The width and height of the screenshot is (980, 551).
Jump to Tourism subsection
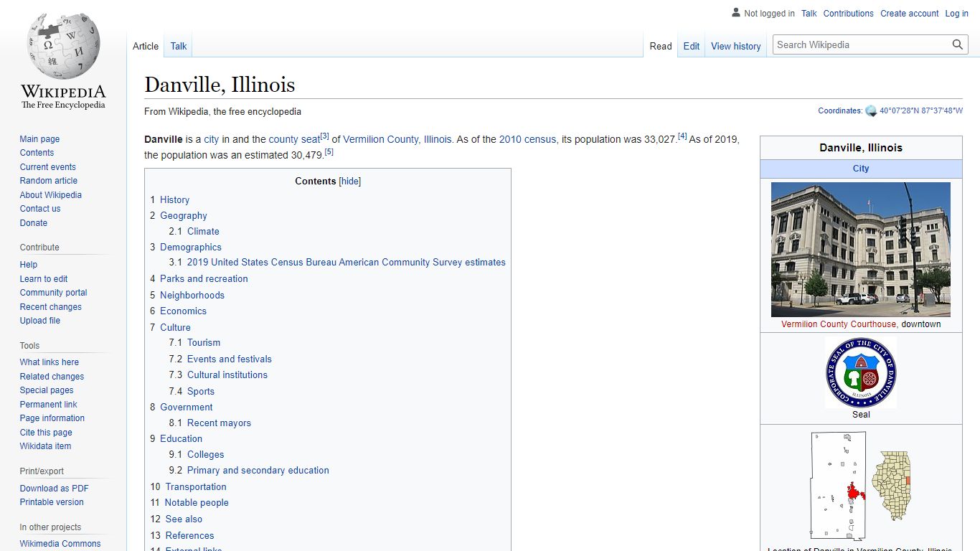click(x=204, y=342)
